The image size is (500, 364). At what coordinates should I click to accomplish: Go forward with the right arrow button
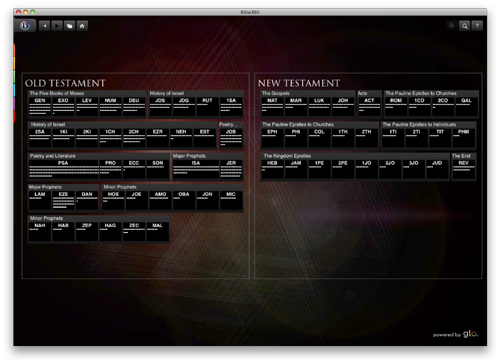click(x=57, y=26)
